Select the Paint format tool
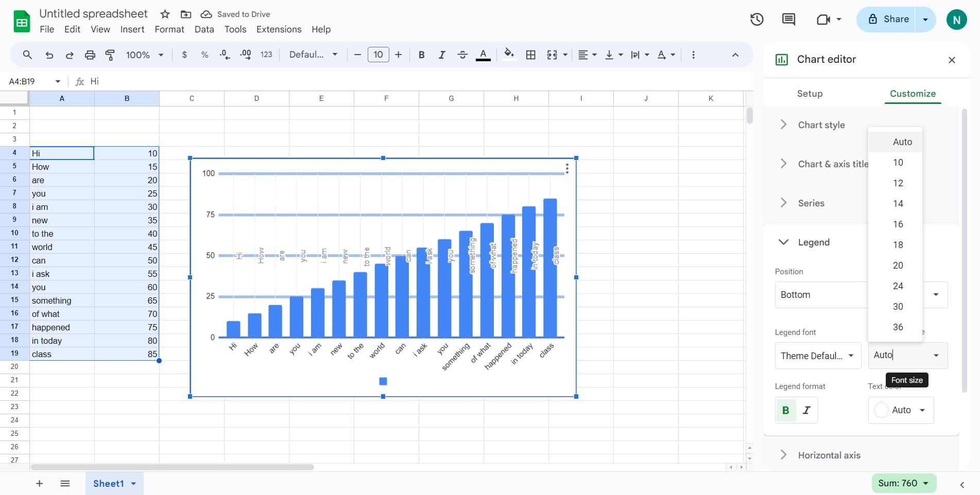This screenshot has width=980, height=495. (x=110, y=55)
